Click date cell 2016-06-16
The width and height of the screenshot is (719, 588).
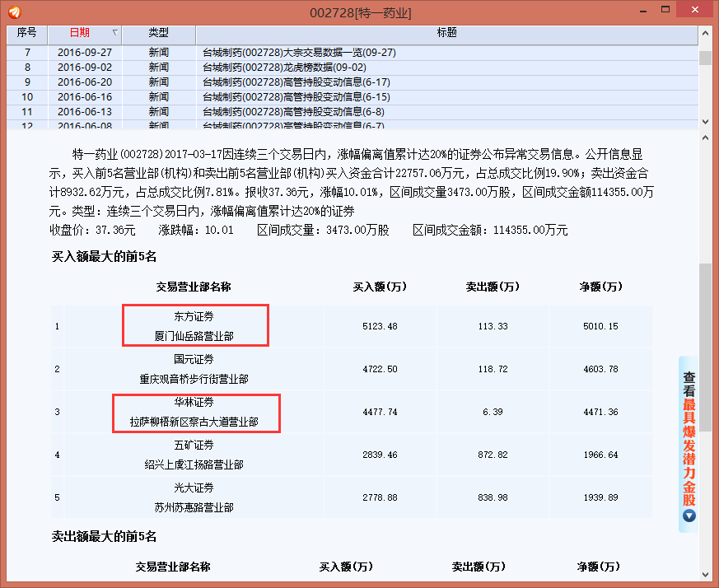(x=85, y=97)
